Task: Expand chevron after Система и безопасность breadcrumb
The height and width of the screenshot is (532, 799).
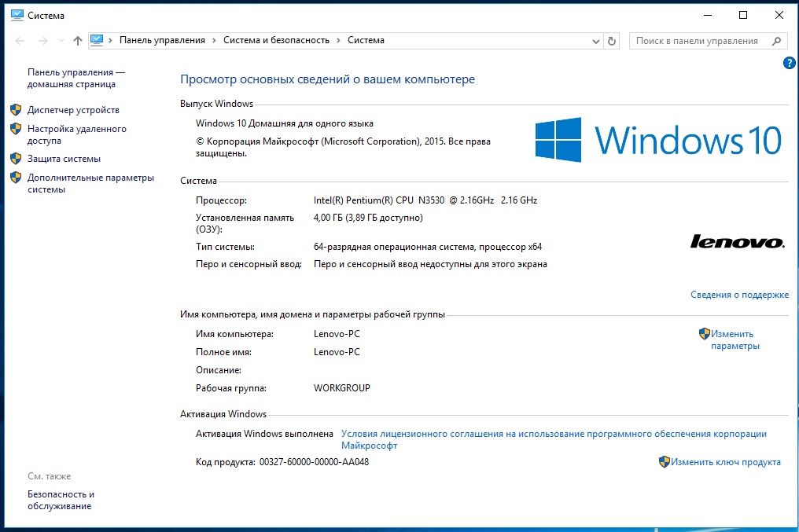Action: pyautogui.click(x=338, y=40)
